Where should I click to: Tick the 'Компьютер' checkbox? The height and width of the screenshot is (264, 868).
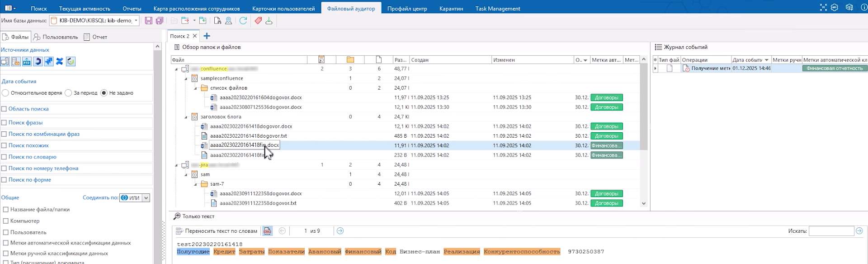[x=6, y=221]
